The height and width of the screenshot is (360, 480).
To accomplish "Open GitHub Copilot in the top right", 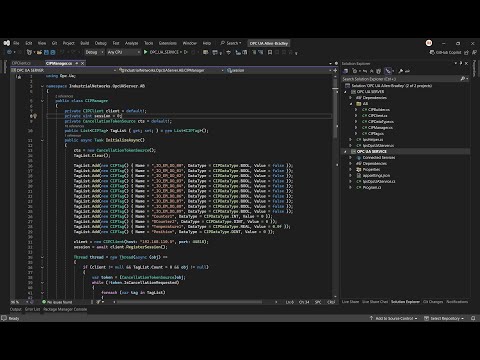I will (445, 52).
